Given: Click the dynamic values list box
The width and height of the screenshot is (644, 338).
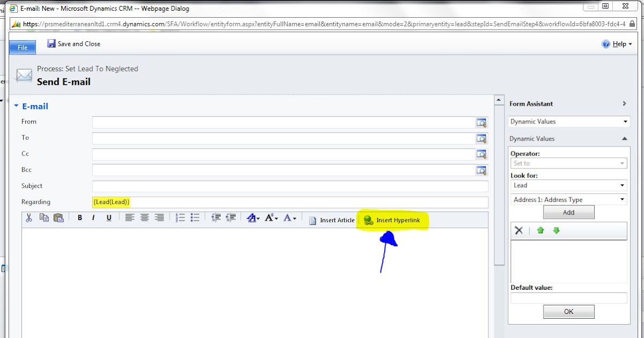Looking at the screenshot, I should pos(569,261).
